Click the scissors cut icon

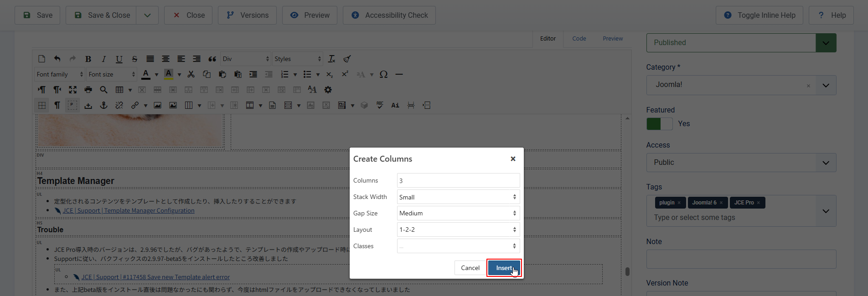pos(191,74)
